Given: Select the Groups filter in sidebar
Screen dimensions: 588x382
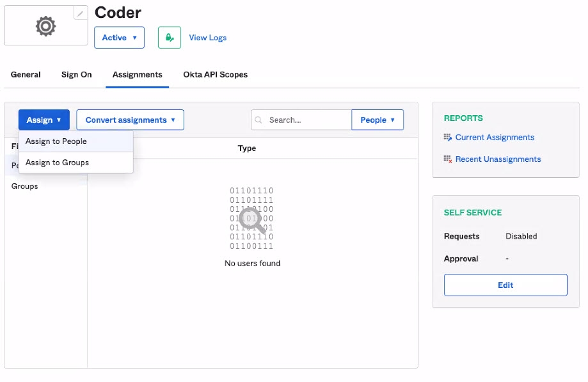Looking at the screenshot, I should [x=24, y=186].
